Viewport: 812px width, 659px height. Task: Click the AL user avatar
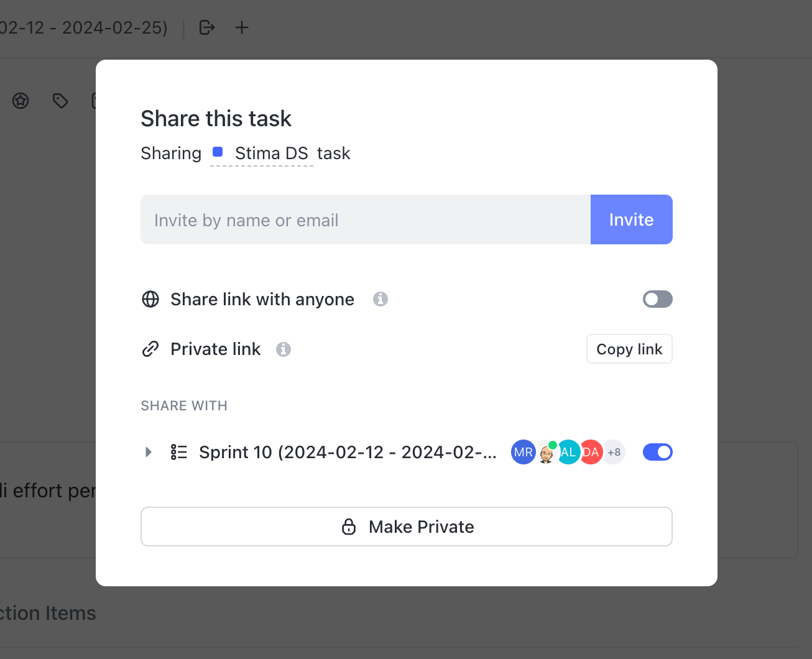tap(570, 452)
